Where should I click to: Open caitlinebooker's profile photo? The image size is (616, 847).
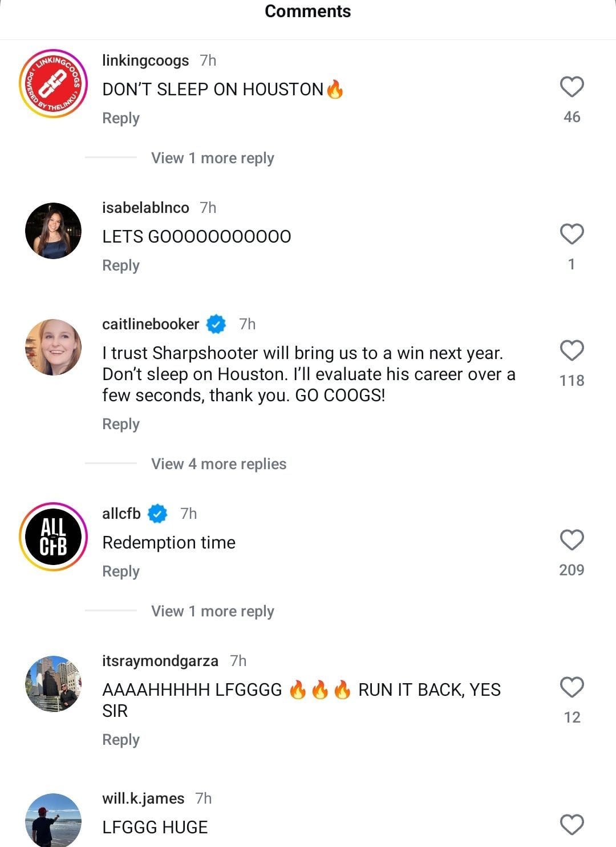click(53, 347)
